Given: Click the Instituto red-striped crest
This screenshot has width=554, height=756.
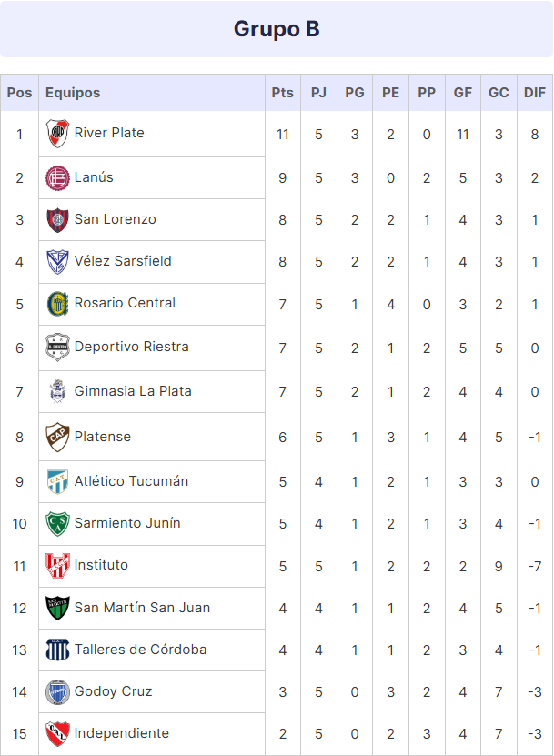Looking at the screenshot, I should [x=57, y=566].
